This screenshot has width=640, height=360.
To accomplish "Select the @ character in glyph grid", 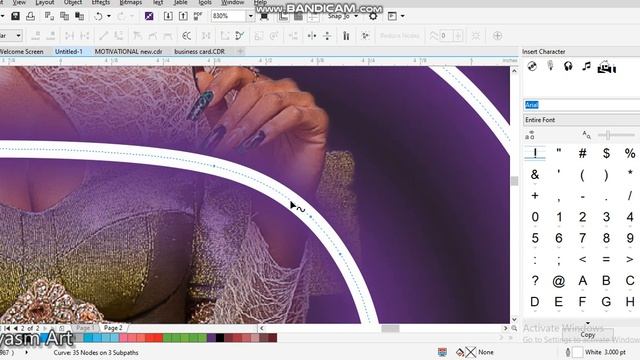I will [x=558, y=281].
